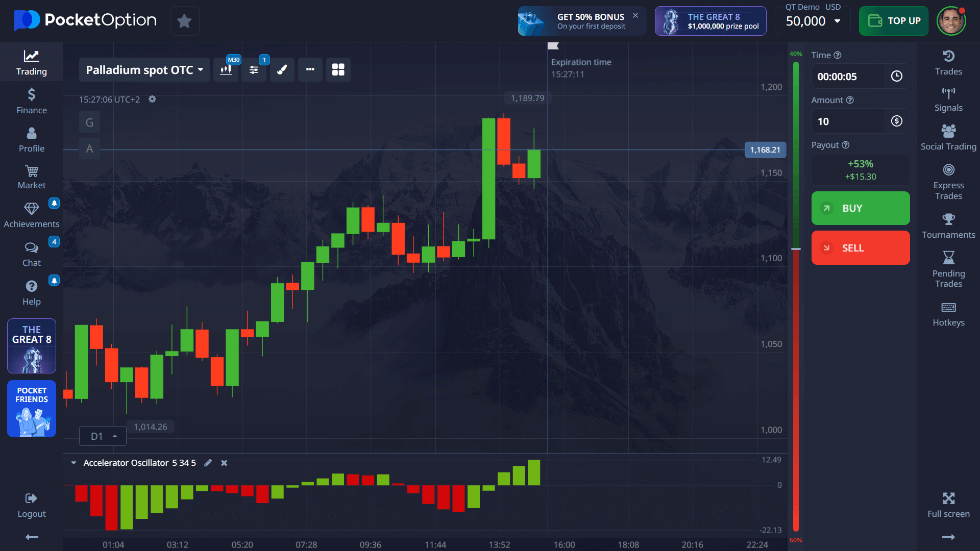This screenshot has width=980, height=551.
Task: Add asset to favorites star
Action: pyautogui.click(x=184, y=21)
